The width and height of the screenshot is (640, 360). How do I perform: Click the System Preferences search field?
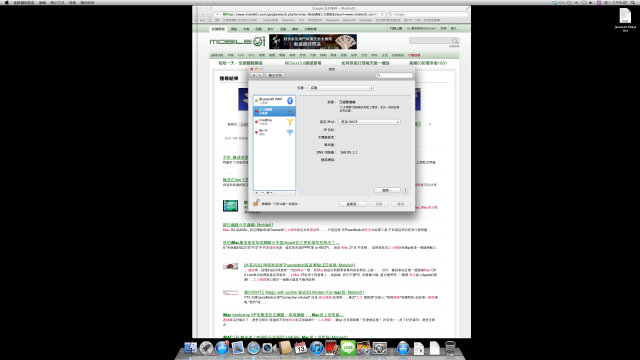tap(394, 75)
